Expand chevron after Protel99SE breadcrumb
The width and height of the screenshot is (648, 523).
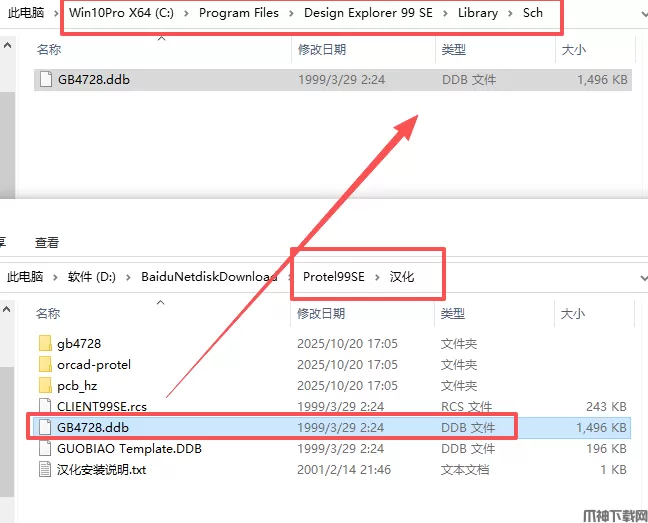(377, 277)
